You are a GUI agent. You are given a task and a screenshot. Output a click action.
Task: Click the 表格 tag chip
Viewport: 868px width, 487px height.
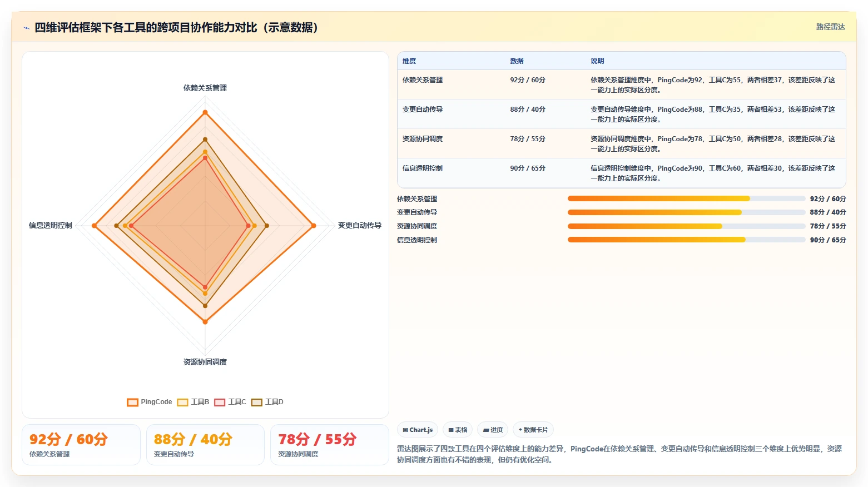pyautogui.click(x=458, y=430)
